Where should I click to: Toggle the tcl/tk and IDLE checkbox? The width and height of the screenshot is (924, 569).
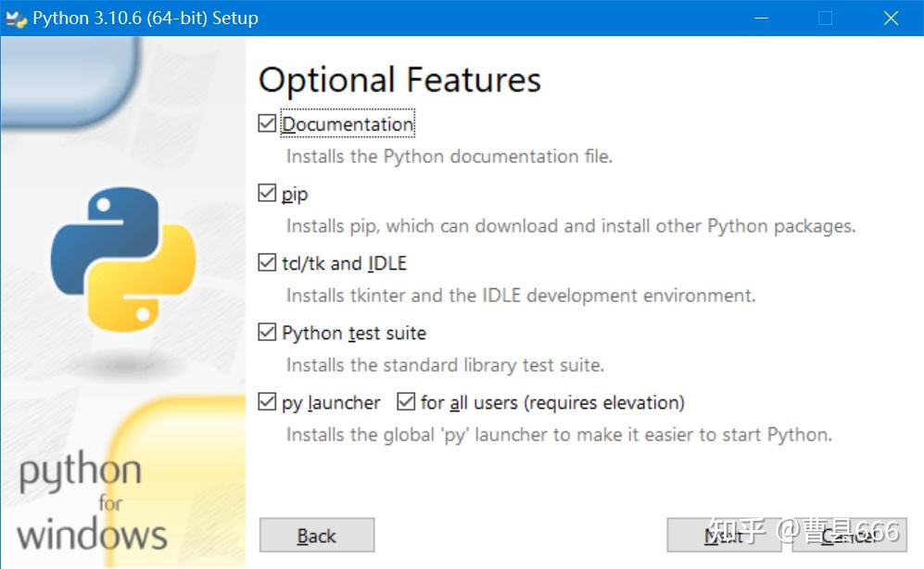tap(268, 262)
